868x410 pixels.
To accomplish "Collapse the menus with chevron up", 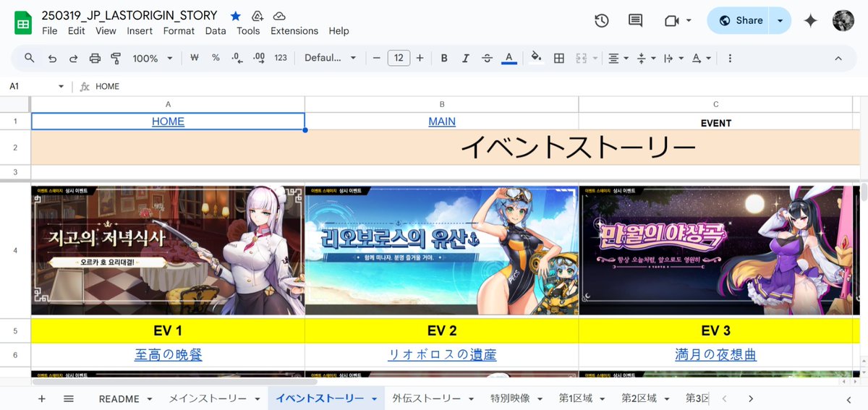I will tap(838, 58).
